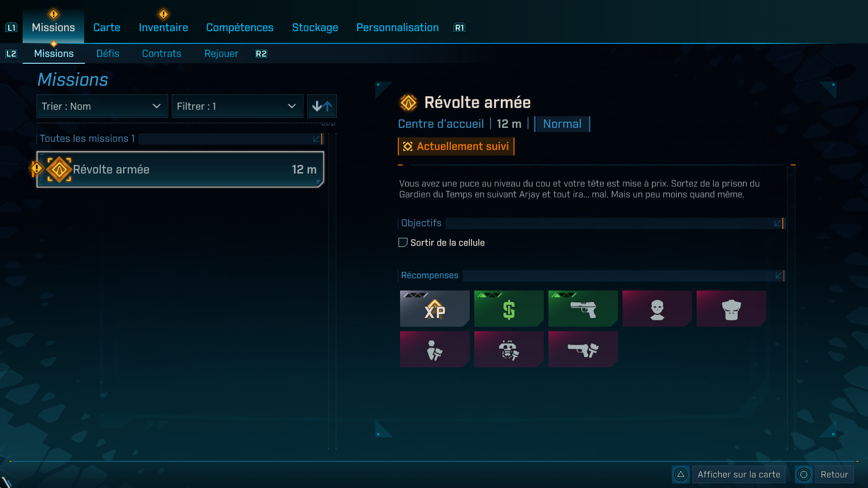This screenshot has height=488, width=868.
Task: Switch to the Inventaire tab
Action: tap(163, 28)
